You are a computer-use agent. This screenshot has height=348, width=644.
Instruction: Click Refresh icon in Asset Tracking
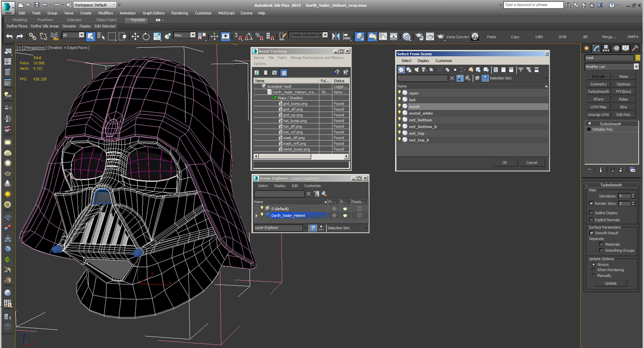pyautogui.click(x=257, y=73)
